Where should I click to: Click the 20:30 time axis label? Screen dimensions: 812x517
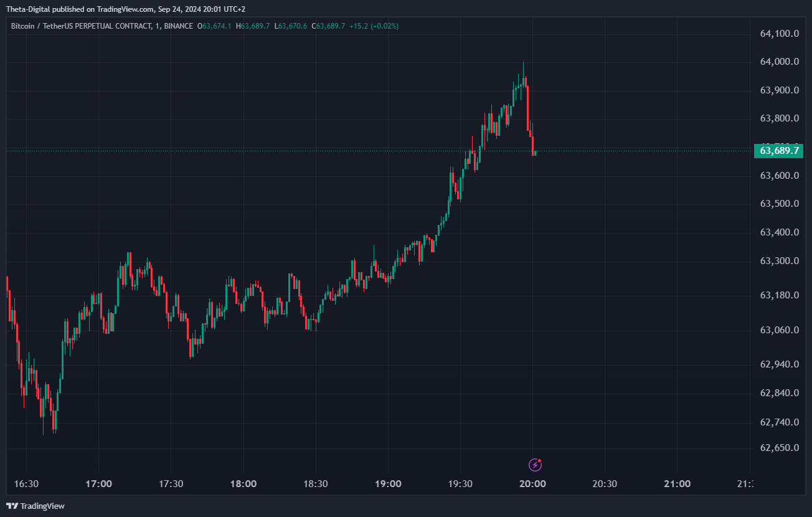605,484
